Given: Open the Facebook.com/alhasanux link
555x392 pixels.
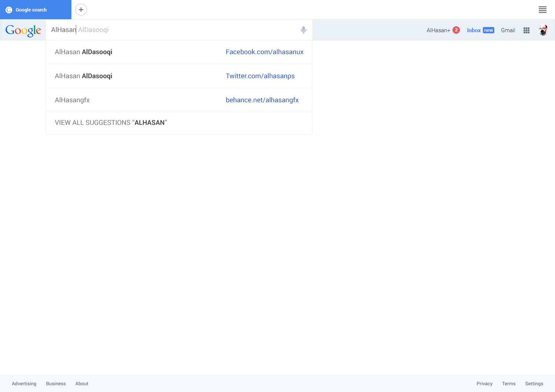Looking at the screenshot, I should (265, 52).
